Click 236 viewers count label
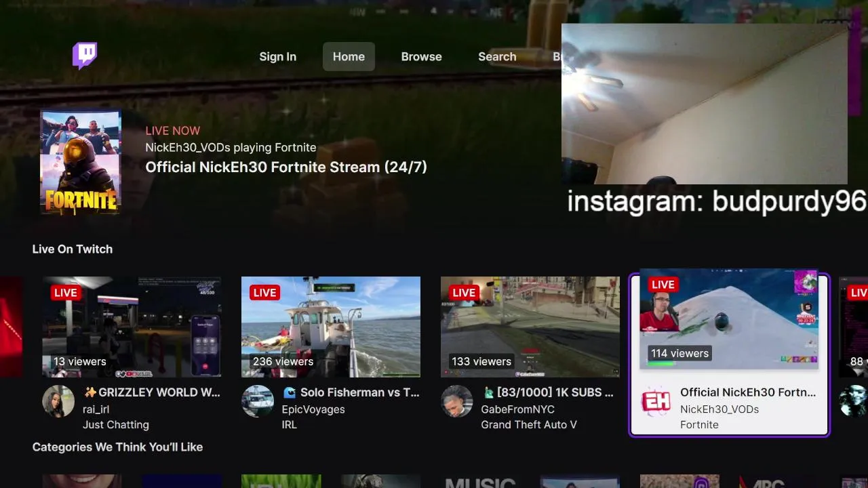 [282, 361]
